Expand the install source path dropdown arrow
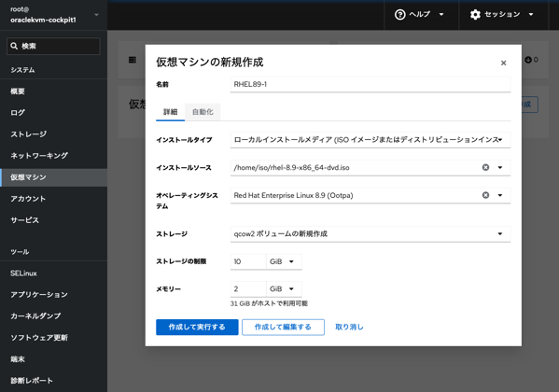The image size is (559, 392). coord(500,167)
